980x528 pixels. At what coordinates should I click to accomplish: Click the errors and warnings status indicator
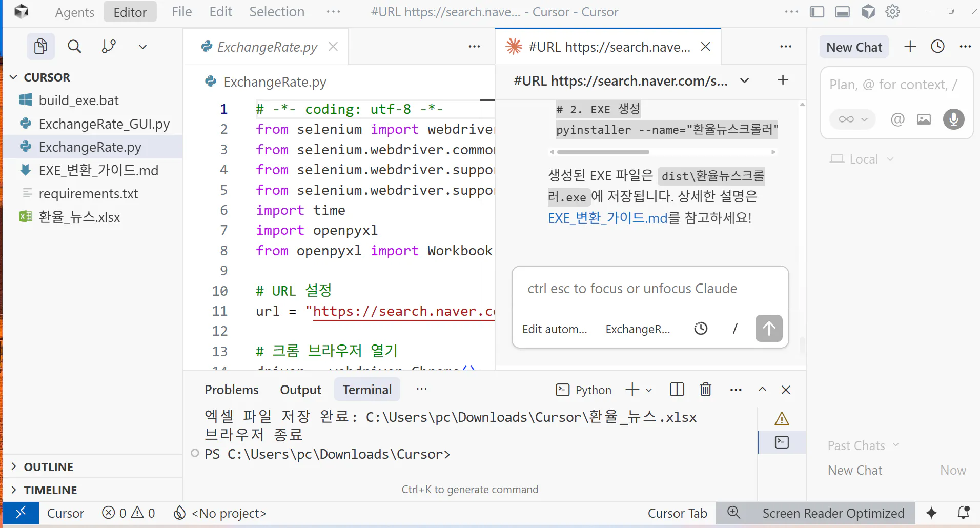coord(128,513)
